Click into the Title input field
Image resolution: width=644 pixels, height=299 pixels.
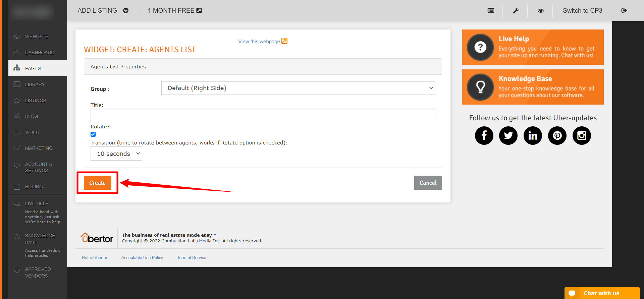pyautogui.click(x=263, y=116)
